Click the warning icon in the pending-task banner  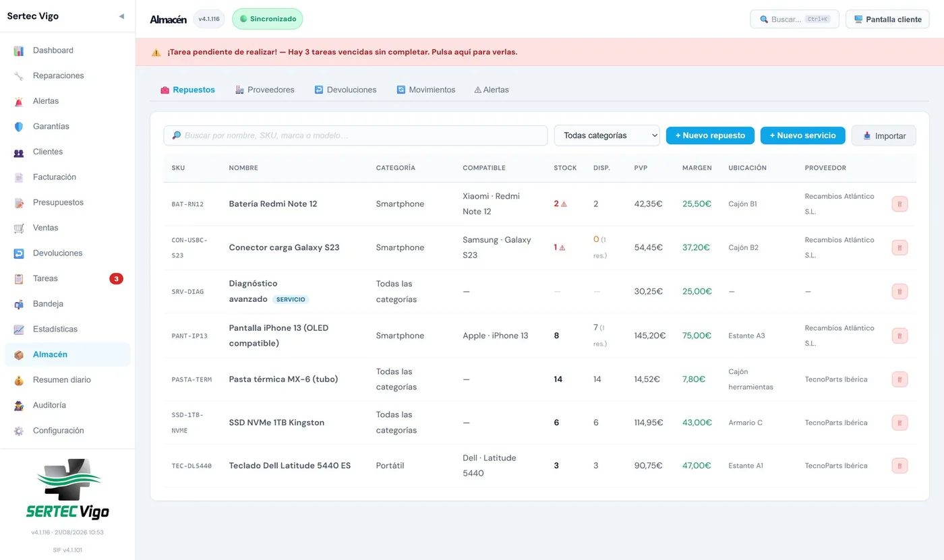(x=156, y=52)
